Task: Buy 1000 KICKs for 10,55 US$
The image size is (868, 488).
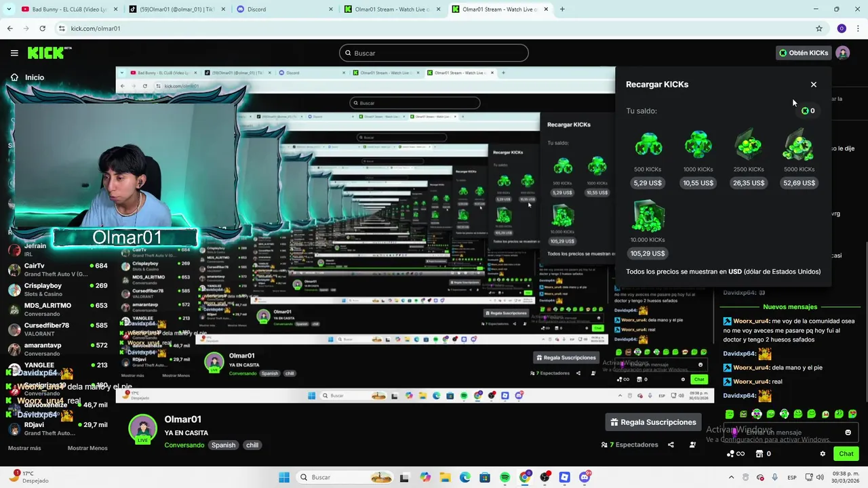Action: [x=698, y=183]
